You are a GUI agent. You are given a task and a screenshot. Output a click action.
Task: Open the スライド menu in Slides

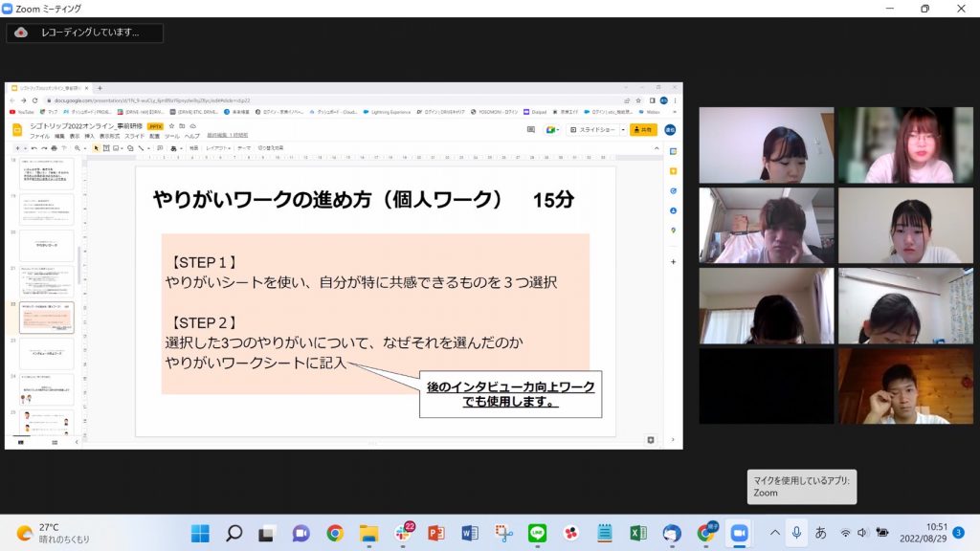[134, 136]
